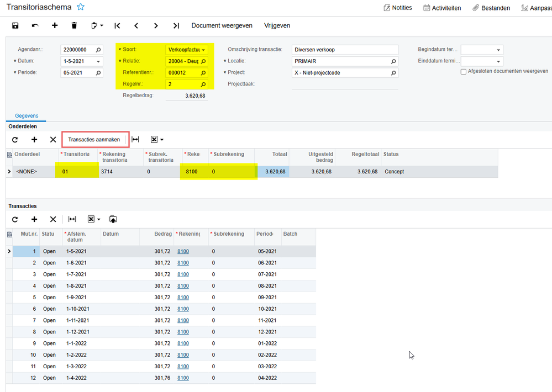The width and height of the screenshot is (552, 392).
Task: Go to first record arrow icon
Action: 117,25
